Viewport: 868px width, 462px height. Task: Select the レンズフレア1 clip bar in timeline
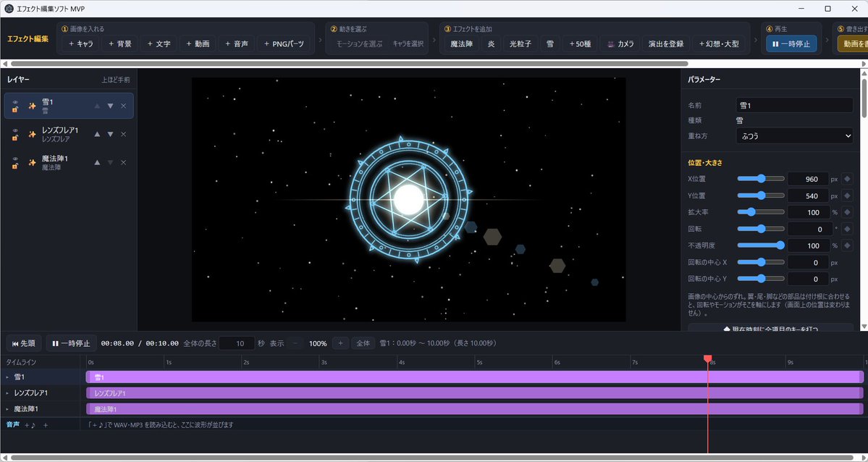coord(474,393)
